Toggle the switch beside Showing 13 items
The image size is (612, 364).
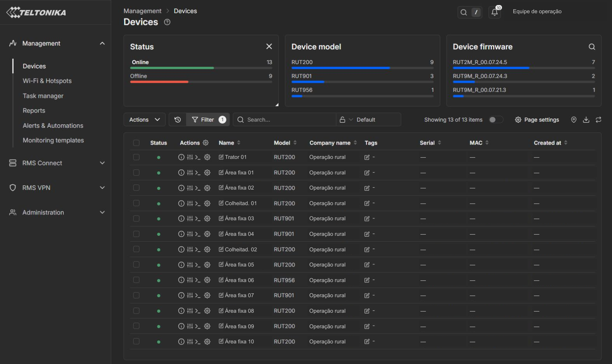495,120
